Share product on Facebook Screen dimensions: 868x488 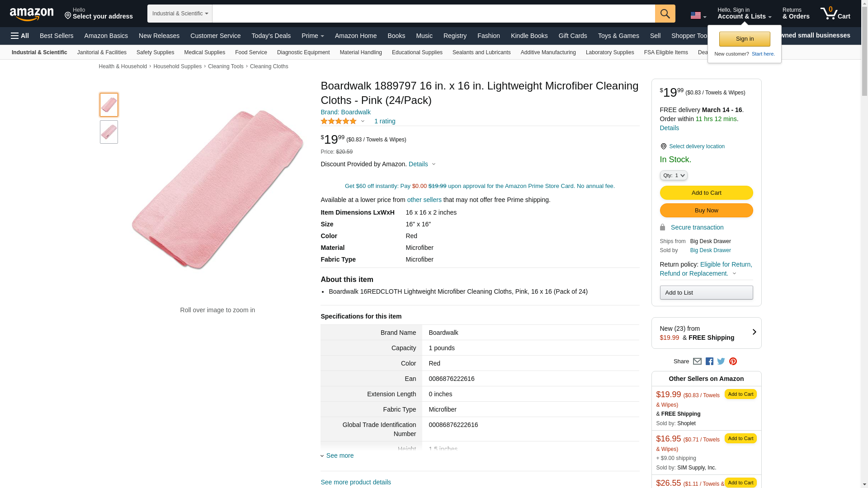pyautogui.click(x=709, y=361)
